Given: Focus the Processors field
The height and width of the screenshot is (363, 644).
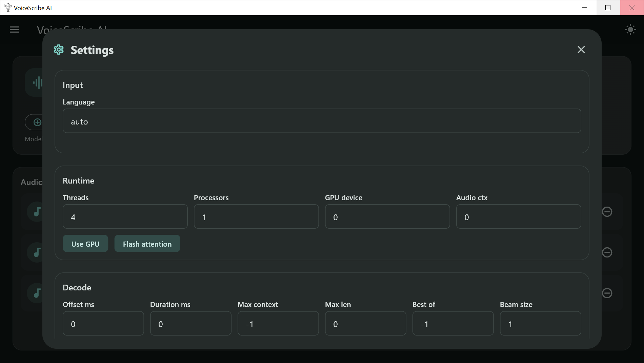Looking at the screenshot, I should 256,216.
